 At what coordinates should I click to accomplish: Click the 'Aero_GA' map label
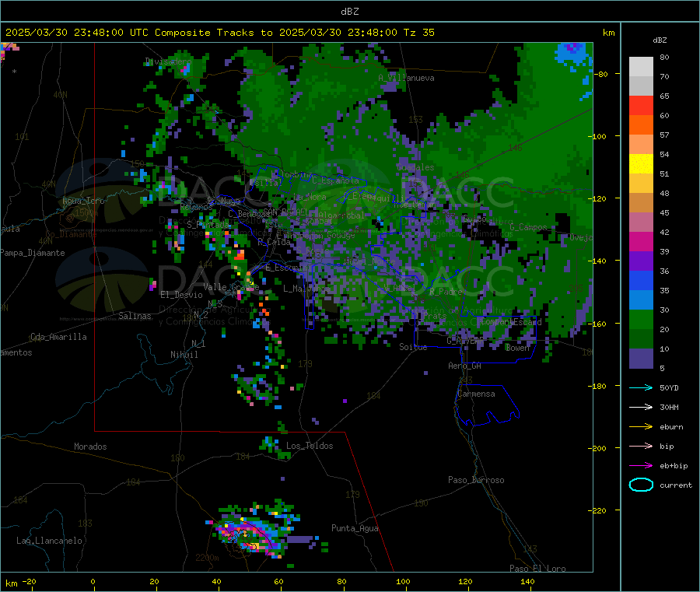click(x=465, y=366)
